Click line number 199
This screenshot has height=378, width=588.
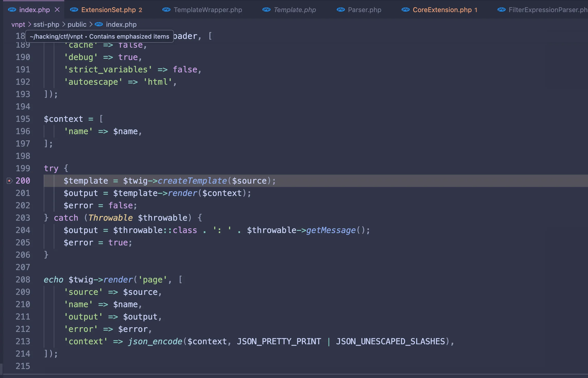(x=23, y=168)
